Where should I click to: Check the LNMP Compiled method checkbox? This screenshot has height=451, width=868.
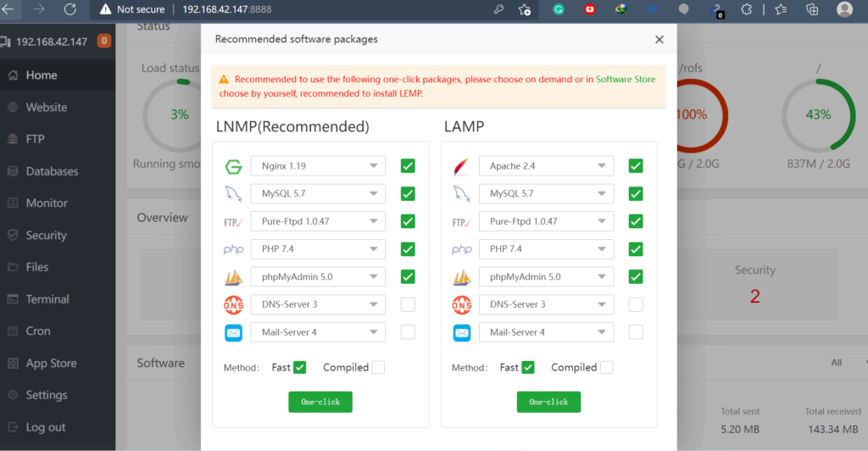[378, 367]
